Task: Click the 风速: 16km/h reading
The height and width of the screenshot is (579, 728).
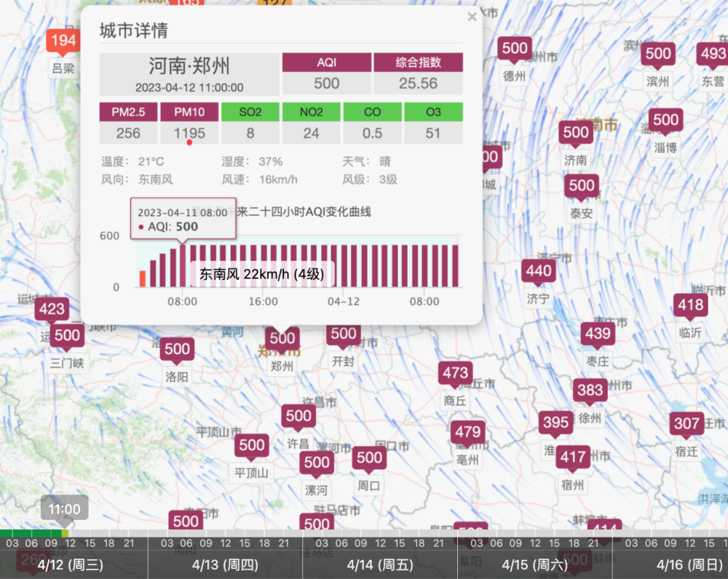Action: tap(260, 180)
